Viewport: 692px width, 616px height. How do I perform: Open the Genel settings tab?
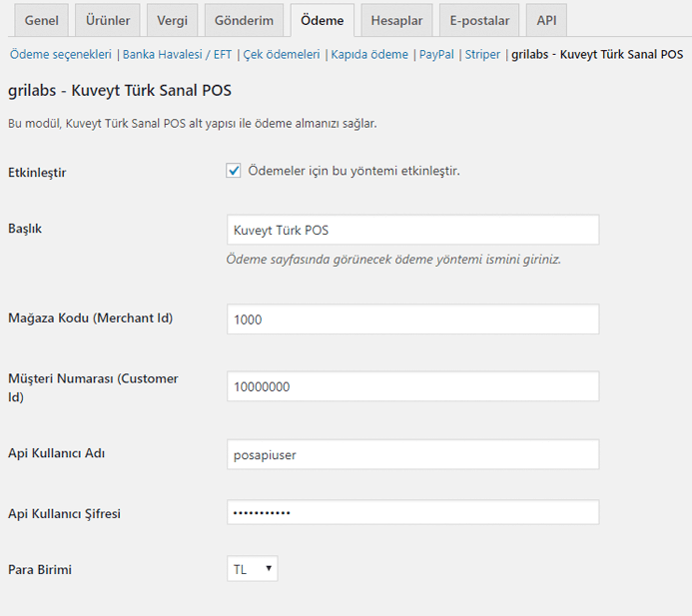(x=42, y=20)
